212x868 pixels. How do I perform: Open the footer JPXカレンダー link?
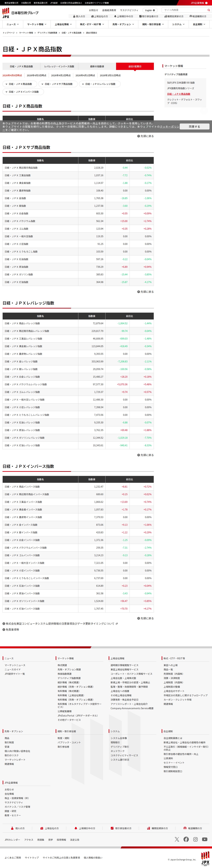click(12, 840)
